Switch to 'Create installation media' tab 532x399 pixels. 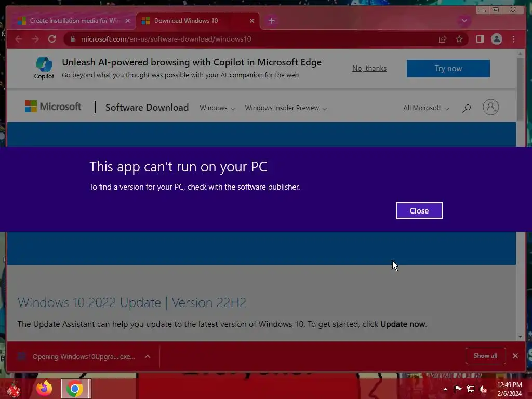pos(74,21)
